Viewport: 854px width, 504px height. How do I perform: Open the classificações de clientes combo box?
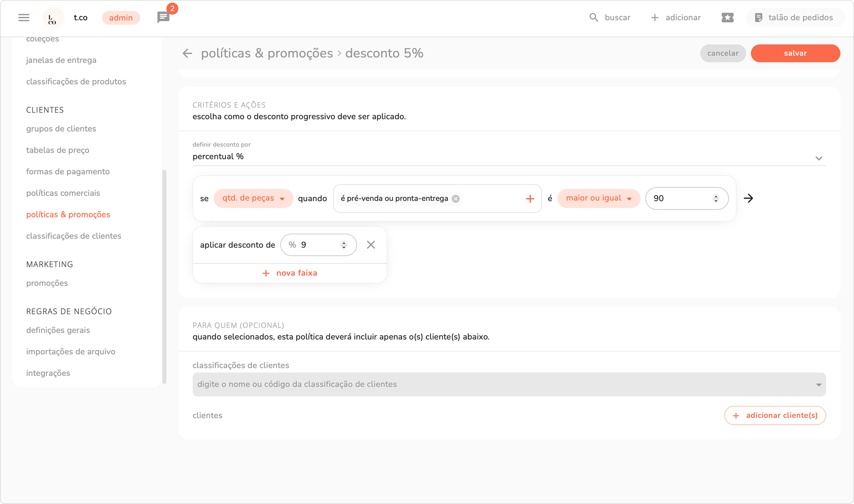tap(509, 385)
